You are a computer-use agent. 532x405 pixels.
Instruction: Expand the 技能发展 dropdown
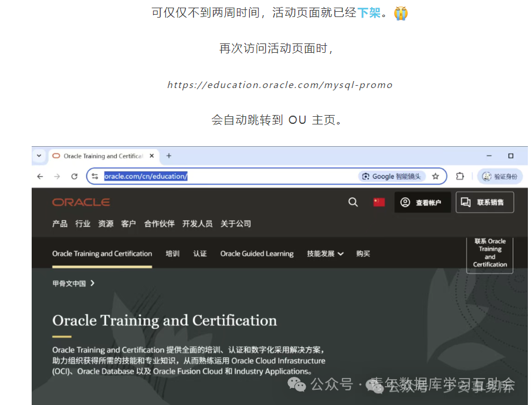[325, 254]
